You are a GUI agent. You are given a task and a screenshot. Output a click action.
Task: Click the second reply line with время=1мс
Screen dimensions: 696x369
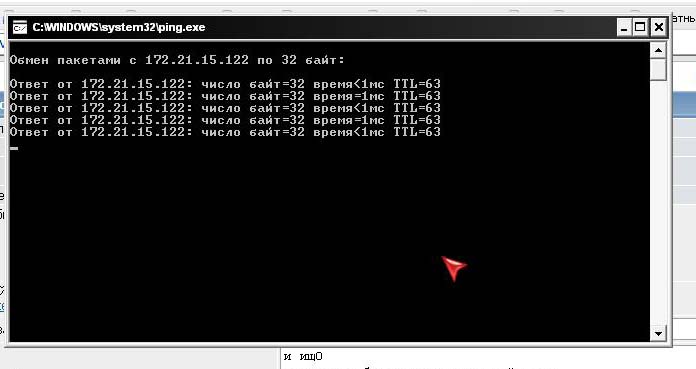(225, 96)
